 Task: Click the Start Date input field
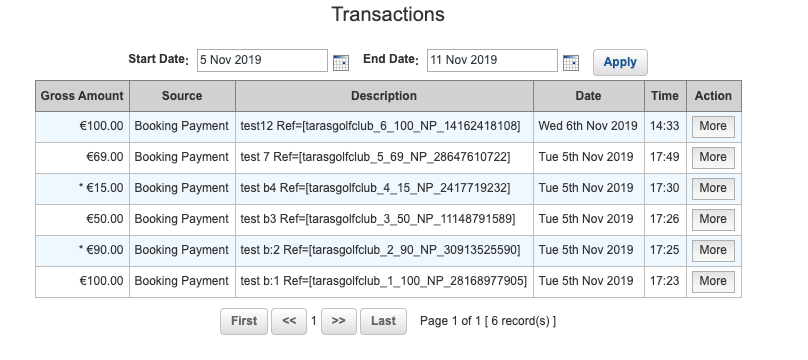coord(262,60)
